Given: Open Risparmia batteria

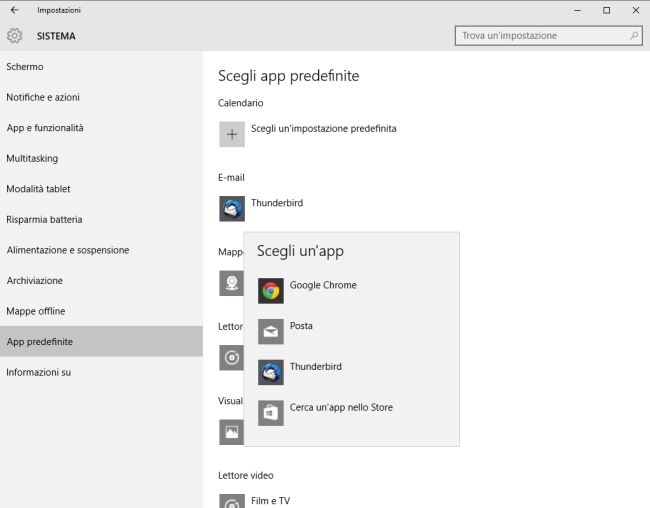Looking at the screenshot, I should (101, 219).
